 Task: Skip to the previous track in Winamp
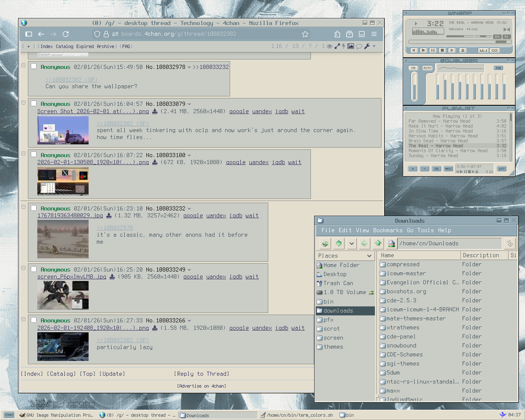(x=414, y=50)
